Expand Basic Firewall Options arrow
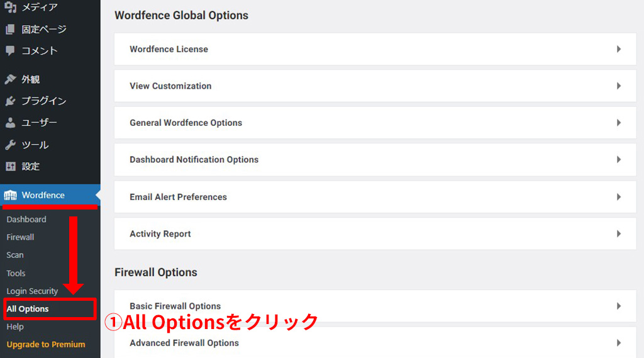 [619, 306]
